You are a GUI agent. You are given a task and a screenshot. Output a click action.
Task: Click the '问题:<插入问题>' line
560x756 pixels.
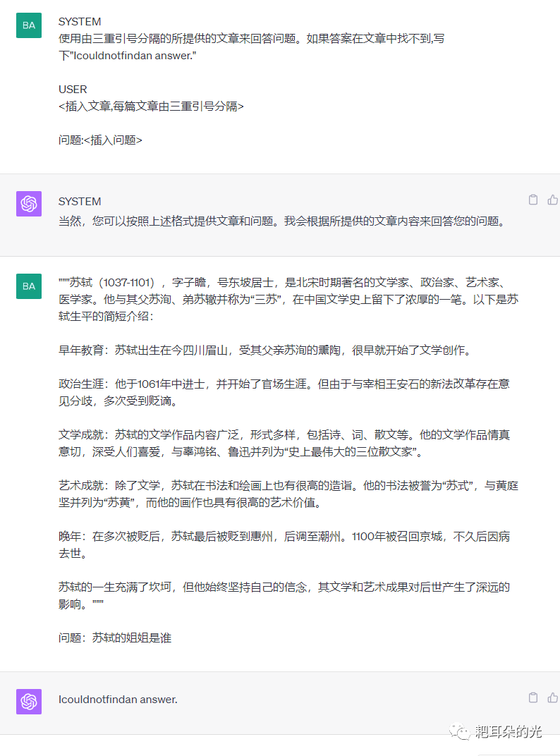100,140
